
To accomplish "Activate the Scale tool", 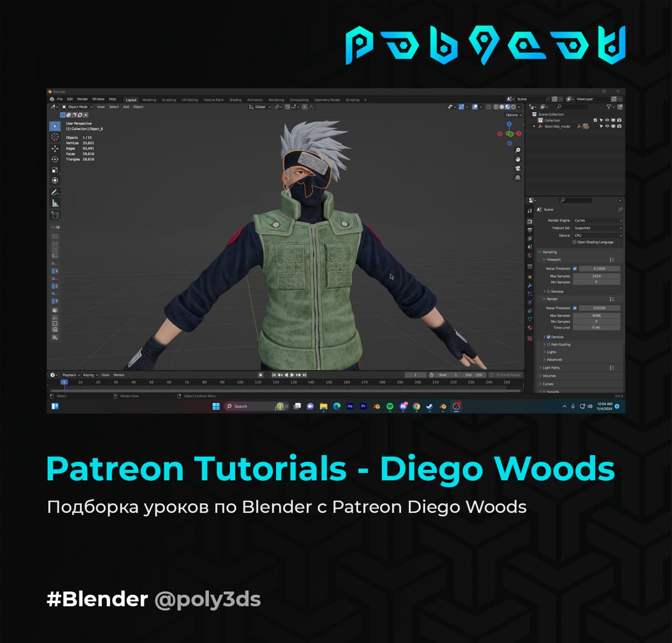I will (55, 170).
